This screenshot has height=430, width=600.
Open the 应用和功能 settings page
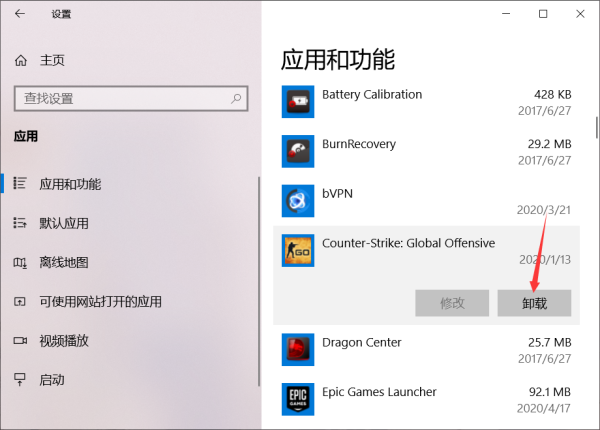click(130, 184)
